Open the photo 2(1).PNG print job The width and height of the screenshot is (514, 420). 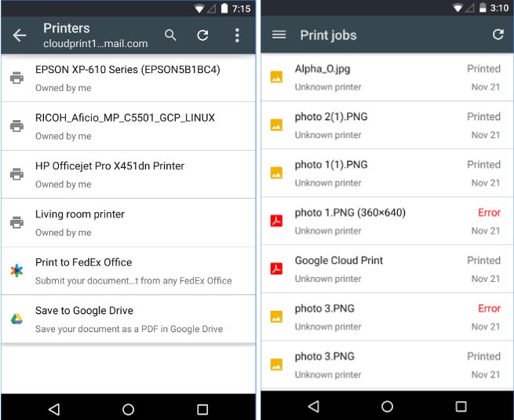[x=387, y=126]
